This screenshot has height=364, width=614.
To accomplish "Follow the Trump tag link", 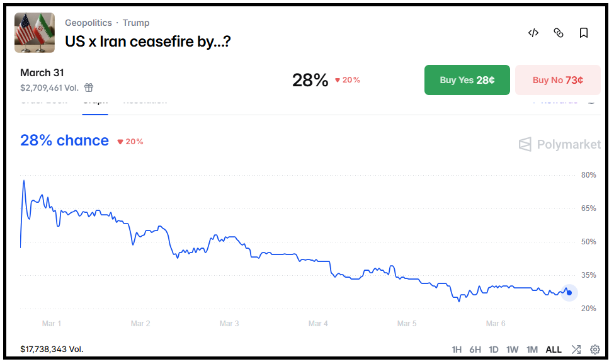I will click(x=136, y=23).
